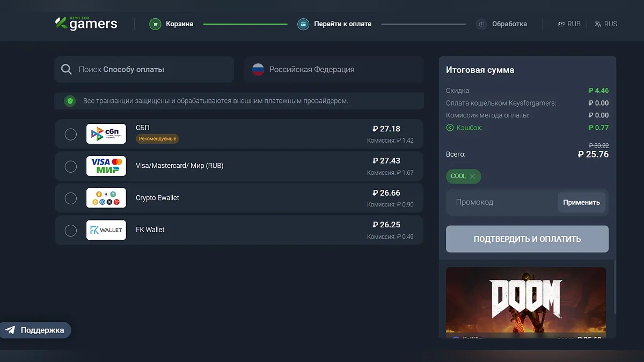Click Комиссия метода оплаты label

(488, 115)
